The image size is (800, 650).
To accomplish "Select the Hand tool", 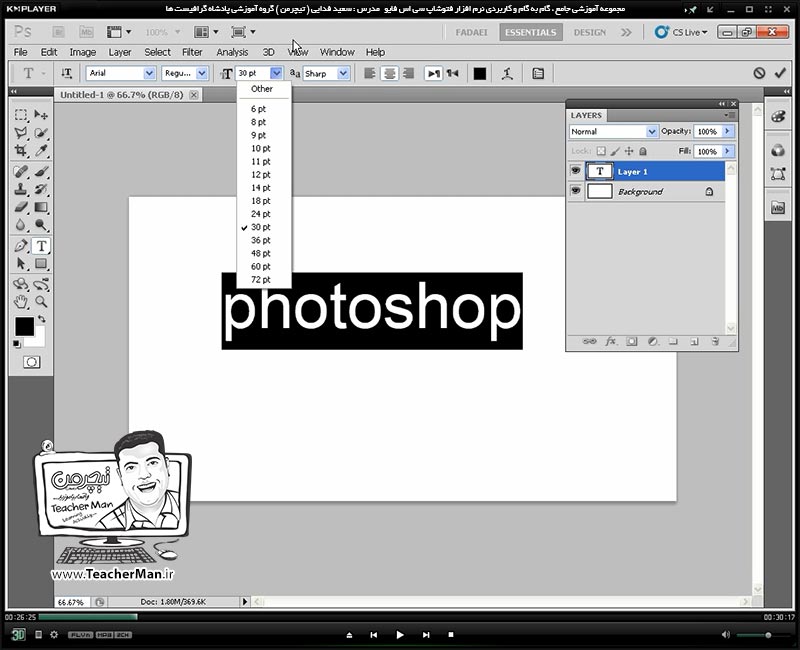I will click(x=21, y=302).
